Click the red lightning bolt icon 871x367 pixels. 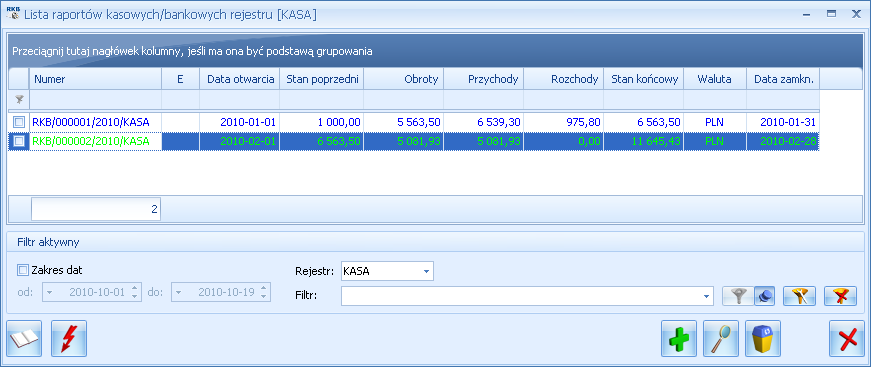69,338
